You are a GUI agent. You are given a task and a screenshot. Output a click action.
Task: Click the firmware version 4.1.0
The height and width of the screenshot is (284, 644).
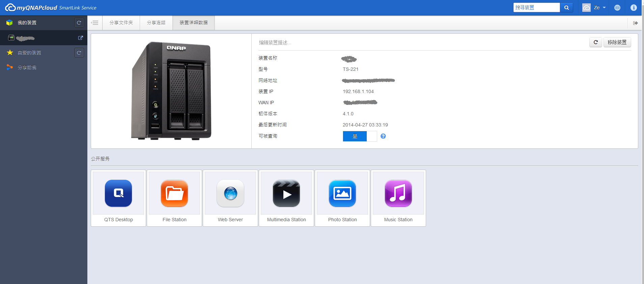(x=348, y=114)
